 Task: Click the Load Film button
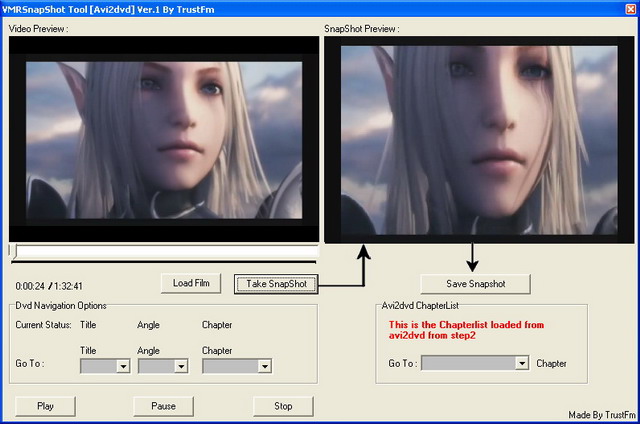click(191, 283)
